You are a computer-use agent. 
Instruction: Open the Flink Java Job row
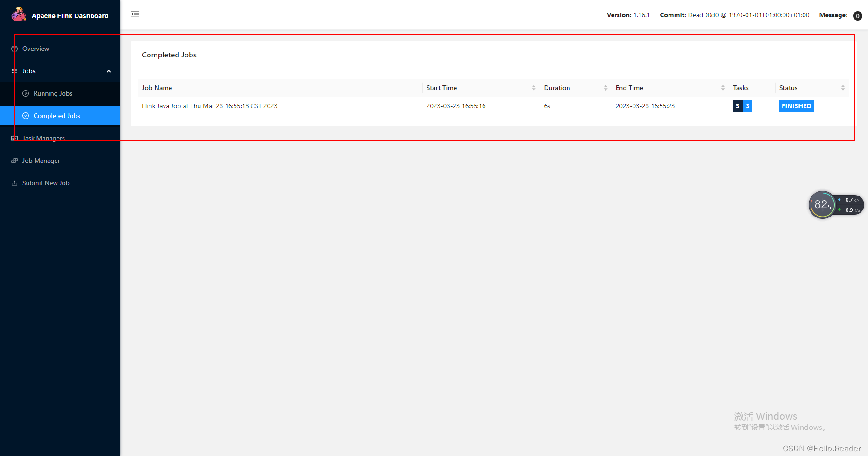pyautogui.click(x=493, y=106)
